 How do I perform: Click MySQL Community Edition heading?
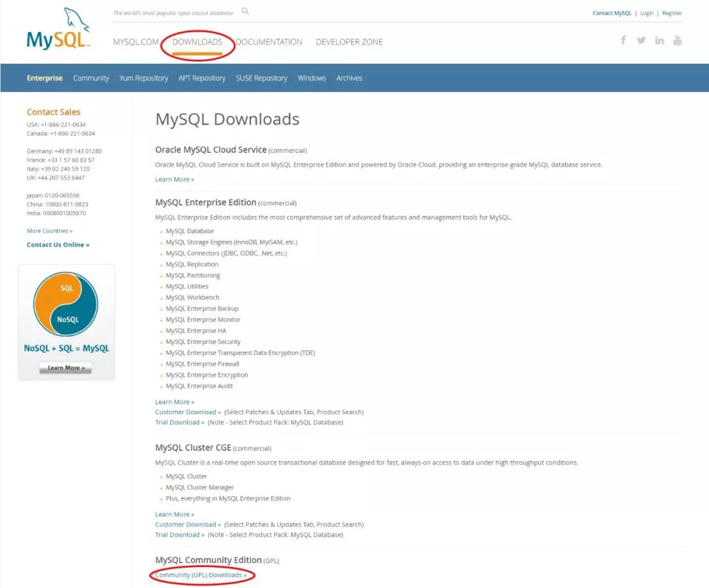point(209,560)
